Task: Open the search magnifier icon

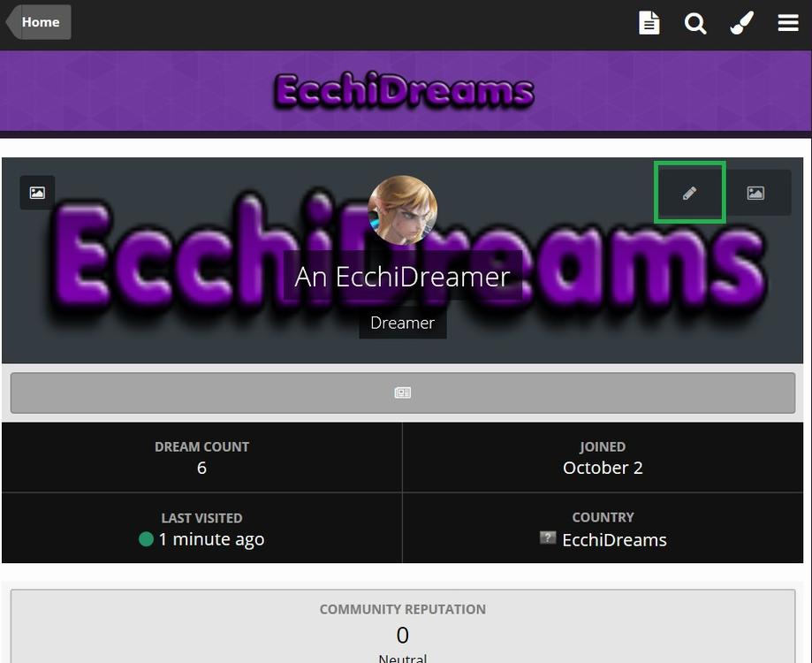Action: (x=695, y=23)
